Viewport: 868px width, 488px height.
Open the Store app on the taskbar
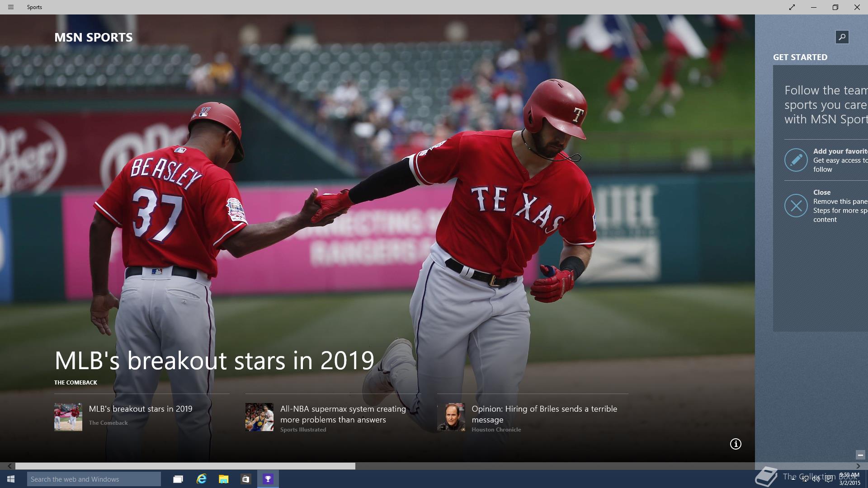pyautogui.click(x=245, y=479)
